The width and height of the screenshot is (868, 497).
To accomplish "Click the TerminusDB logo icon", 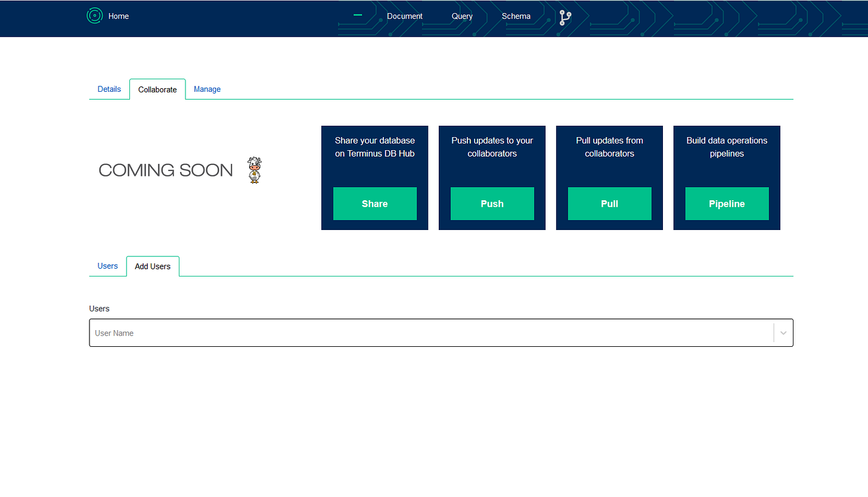I will (x=94, y=16).
